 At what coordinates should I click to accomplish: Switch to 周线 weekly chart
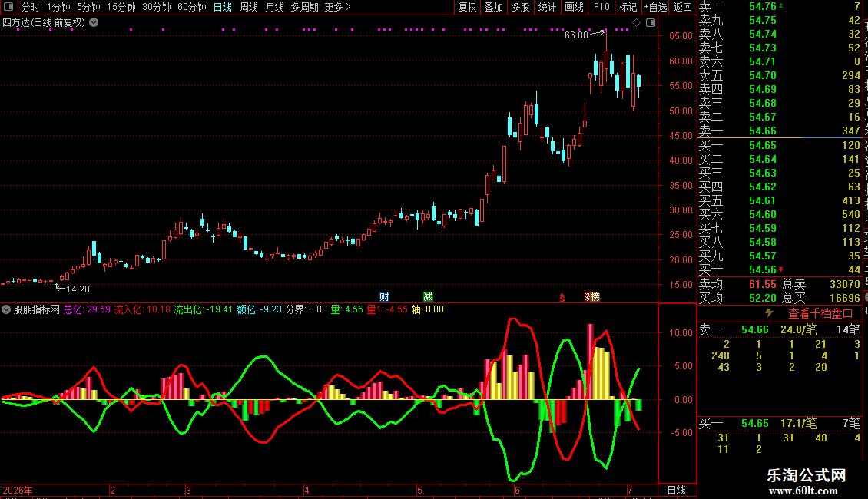tap(249, 7)
